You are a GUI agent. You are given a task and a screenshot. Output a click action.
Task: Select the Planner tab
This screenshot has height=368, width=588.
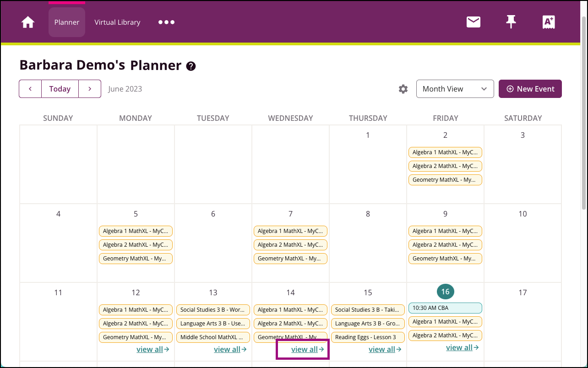click(66, 22)
